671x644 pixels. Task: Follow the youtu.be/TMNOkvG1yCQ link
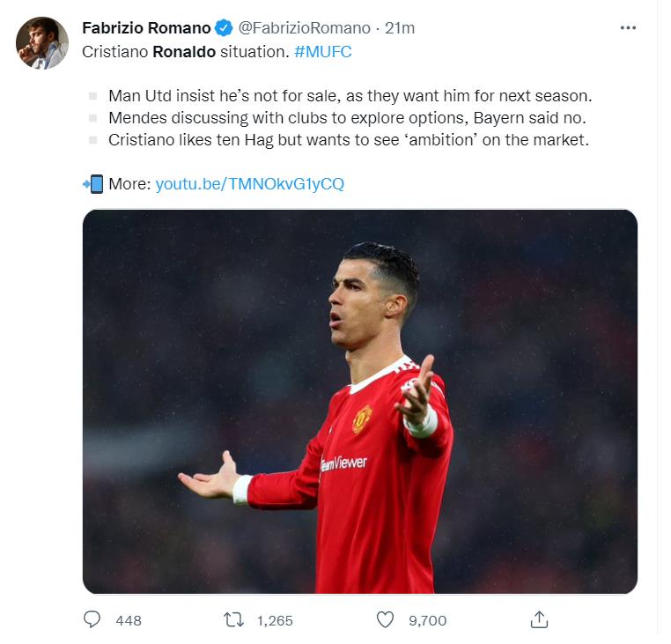click(x=249, y=184)
